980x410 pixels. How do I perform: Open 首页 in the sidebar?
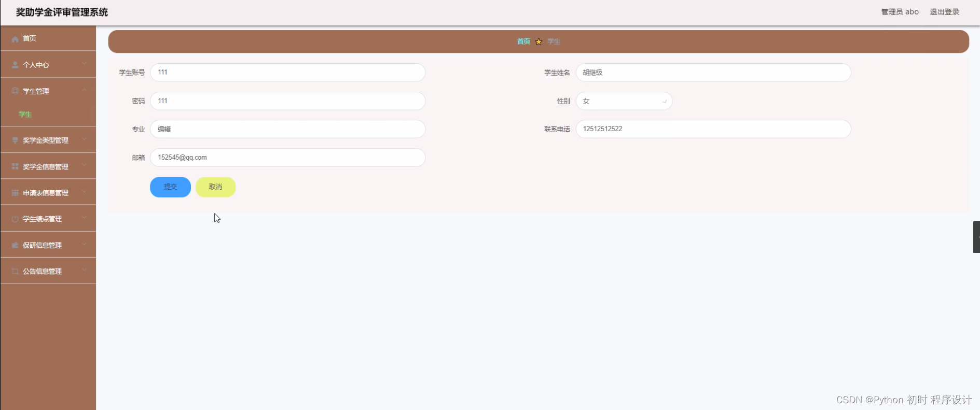(x=48, y=38)
